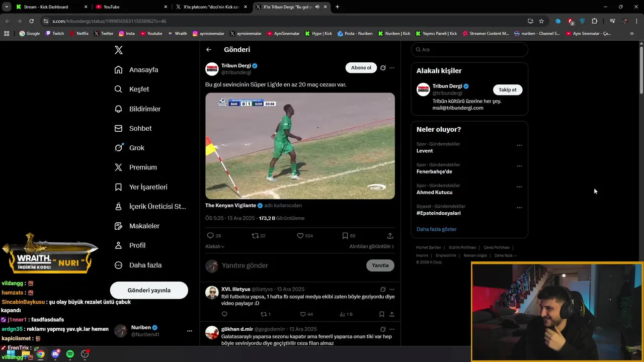644x362 pixels.
Task: Open Chrome from taskbar
Action: click(x=40, y=354)
